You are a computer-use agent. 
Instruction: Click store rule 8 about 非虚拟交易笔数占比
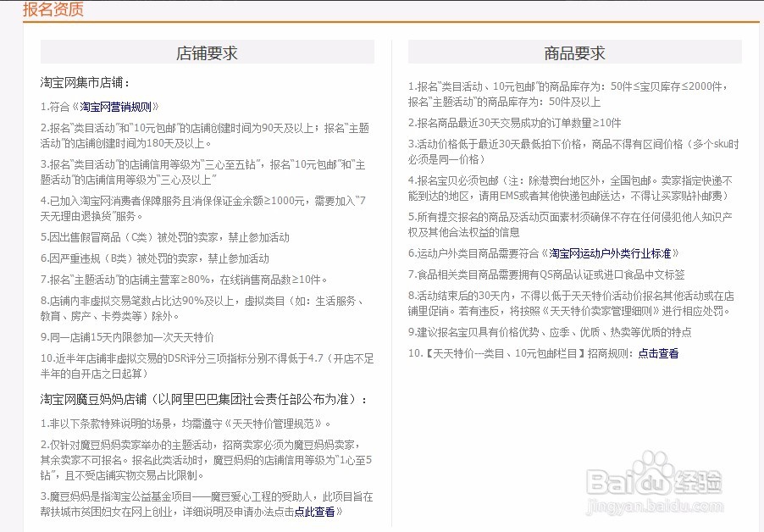click(202, 308)
